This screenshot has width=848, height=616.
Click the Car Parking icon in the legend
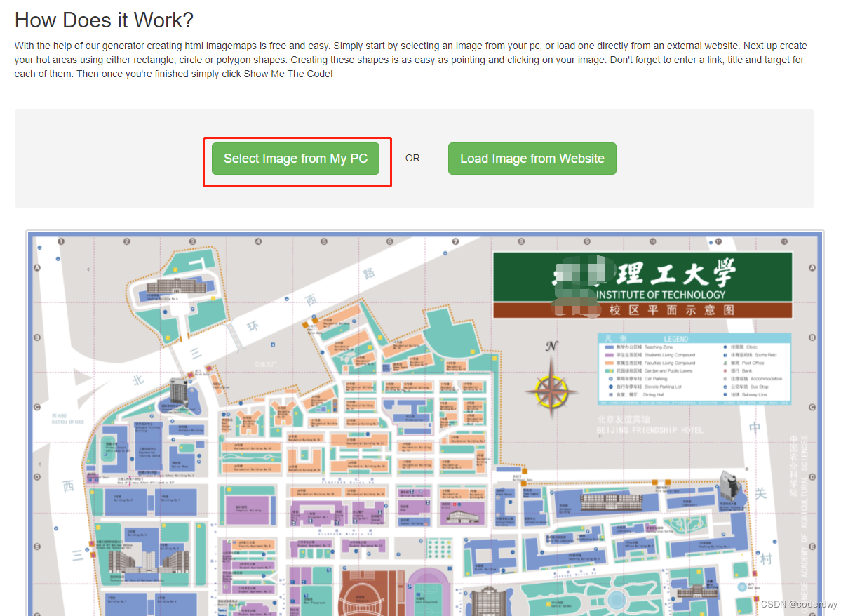pyautogui.click(x=611, y=379)
